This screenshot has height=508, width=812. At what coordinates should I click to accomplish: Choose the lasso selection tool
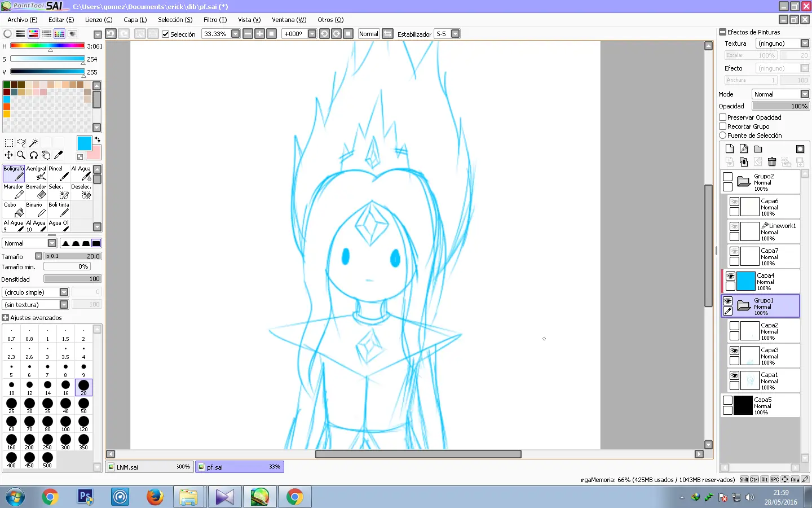(21, 143)
